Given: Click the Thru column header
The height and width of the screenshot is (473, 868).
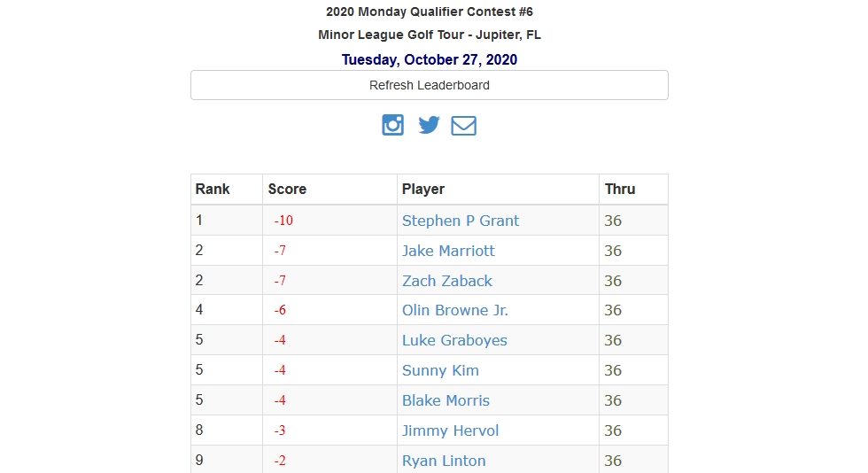Looking at the screenshot, I should tap(619, 189).
